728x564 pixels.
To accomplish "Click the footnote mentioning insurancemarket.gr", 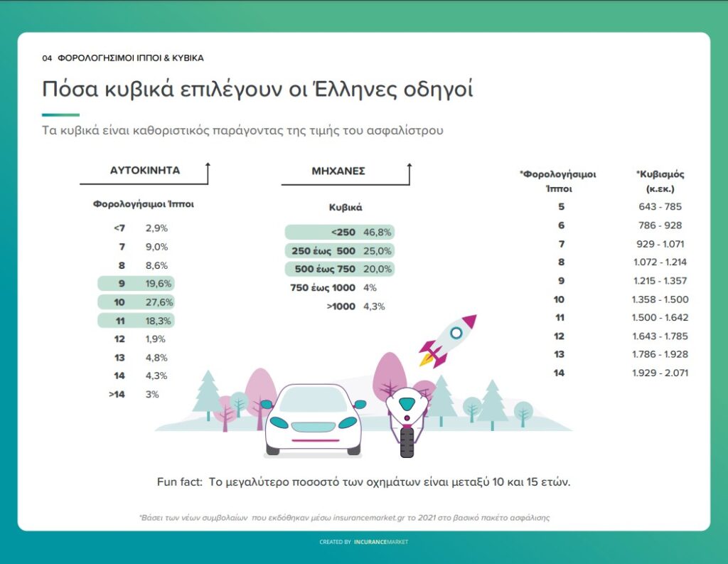I will click(345, 518).
